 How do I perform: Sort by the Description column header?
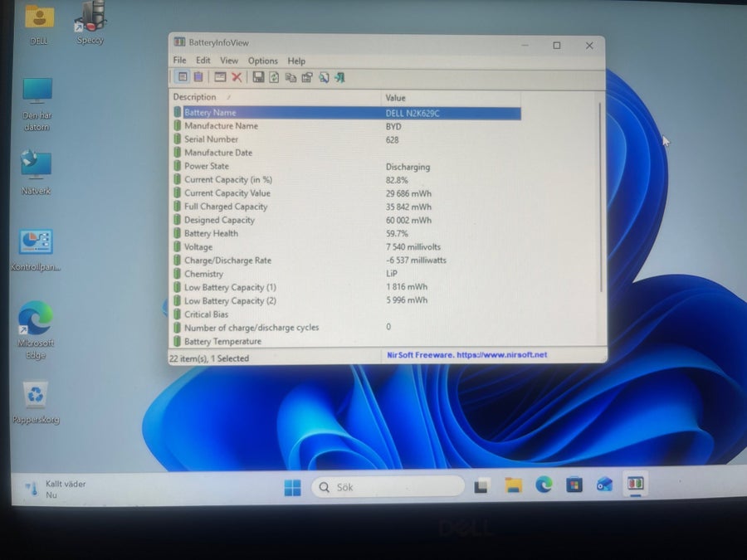coord(276,97)
